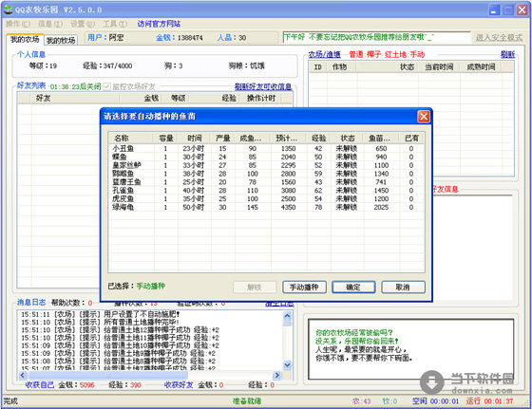Click the log horizontal scrollbar thumb
The width and height of the screenshot is (532, 409).
pyautogui.click(x=108, y=375)
